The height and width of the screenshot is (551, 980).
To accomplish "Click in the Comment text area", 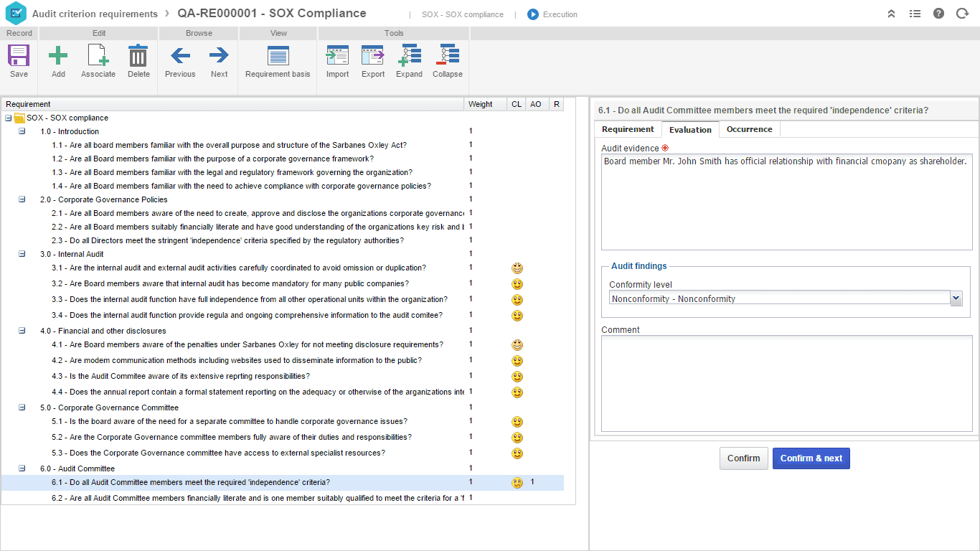I will click(787, 384).
